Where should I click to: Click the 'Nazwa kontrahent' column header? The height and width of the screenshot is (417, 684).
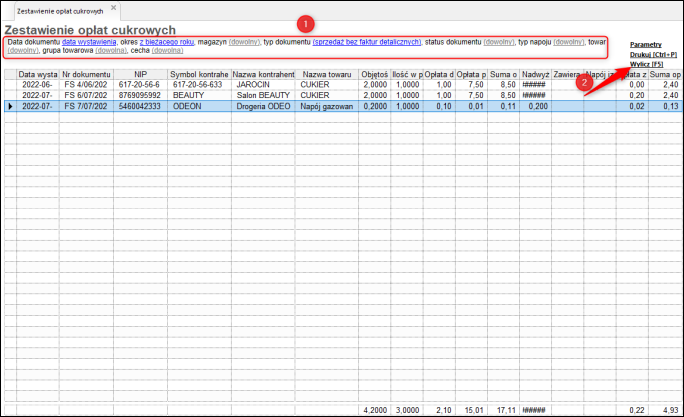(263, 74)
